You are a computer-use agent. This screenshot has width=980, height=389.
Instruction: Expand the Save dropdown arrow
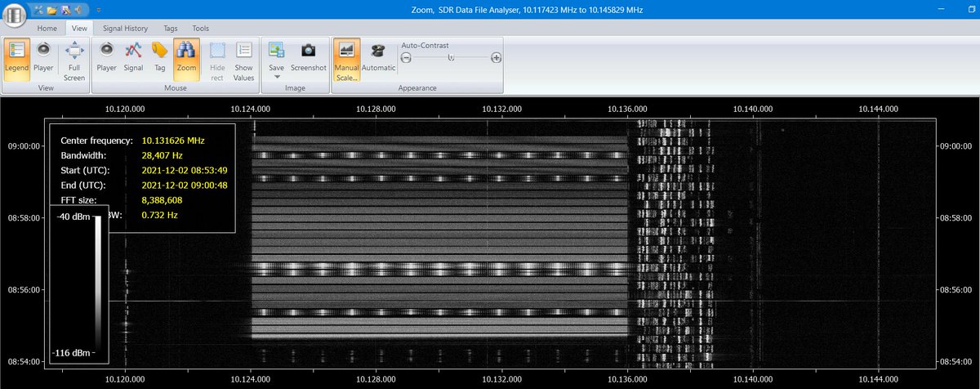coord(276,76)
